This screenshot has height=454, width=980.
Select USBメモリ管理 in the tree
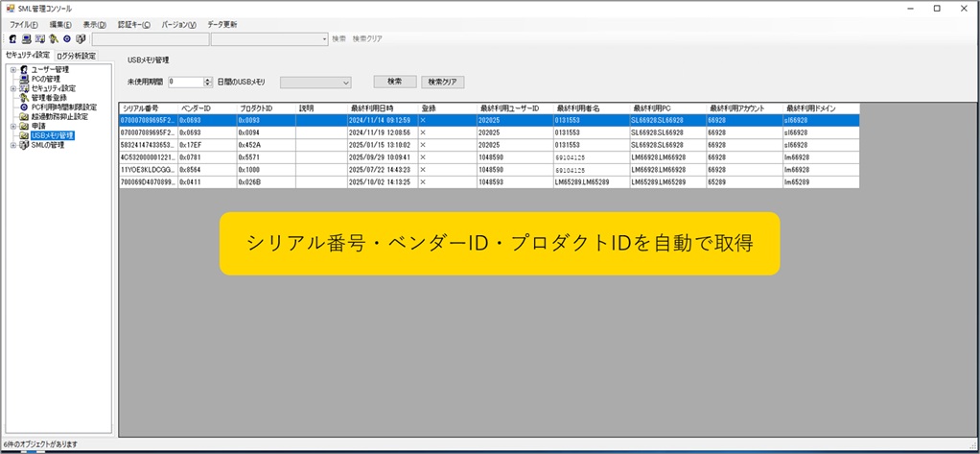(x=52, y=135)
